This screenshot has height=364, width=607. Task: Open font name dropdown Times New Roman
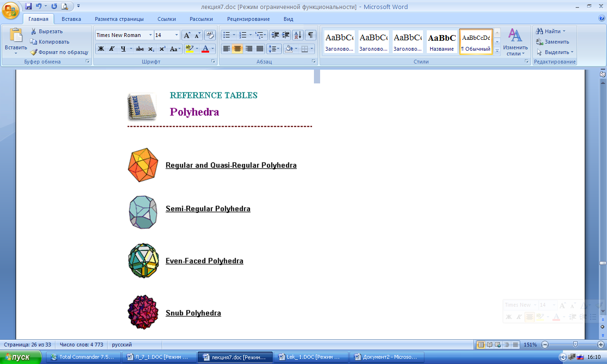point(150,35)
